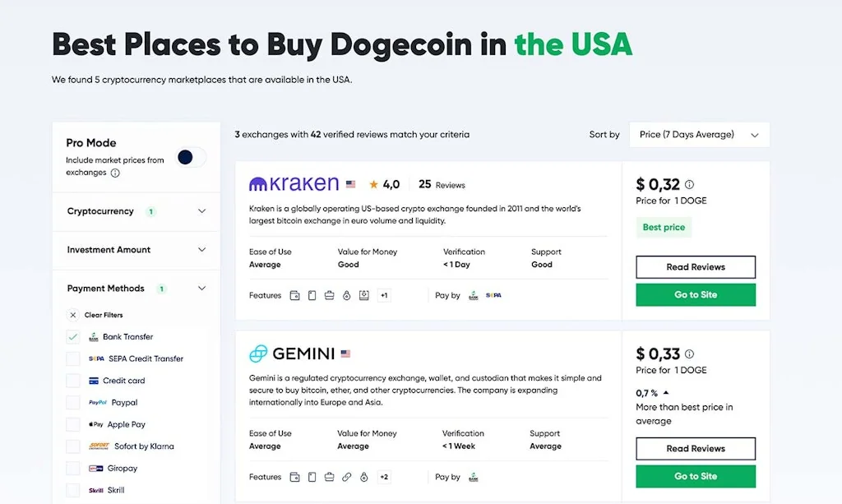Uncheck the Bank Transfer payment filter

tap(74, 336)
